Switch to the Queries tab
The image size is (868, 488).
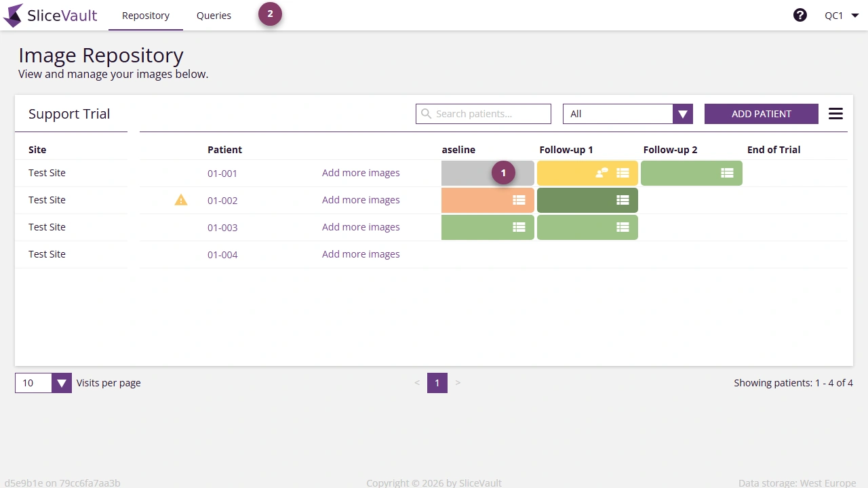click(x=214, y=15)
